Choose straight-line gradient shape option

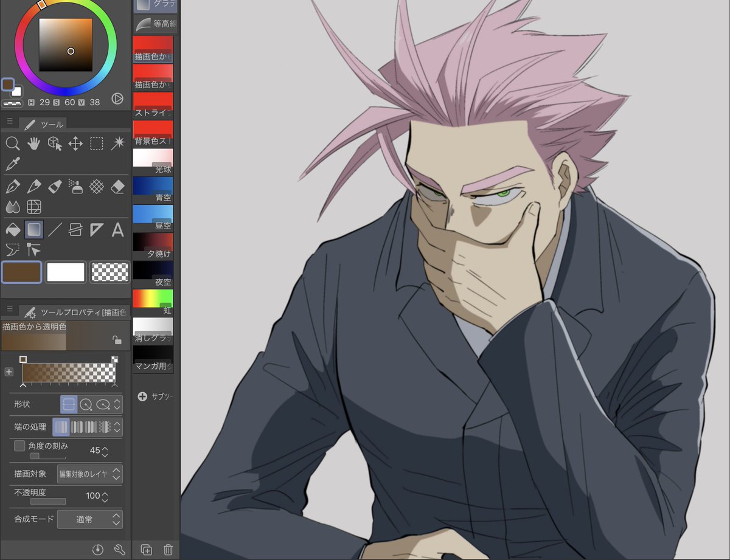[x=69, y=404]
